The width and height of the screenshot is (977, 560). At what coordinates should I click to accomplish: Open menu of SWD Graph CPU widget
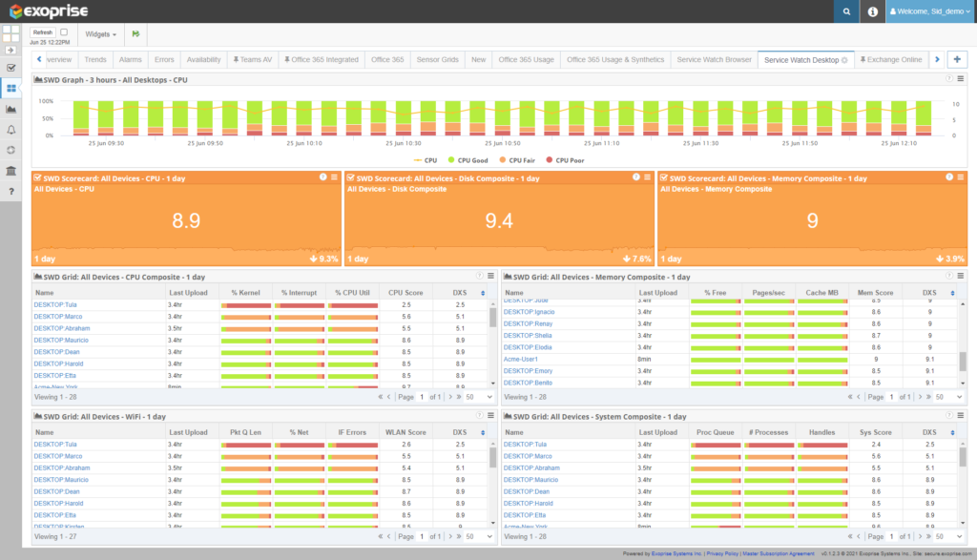tap(961, 79)
